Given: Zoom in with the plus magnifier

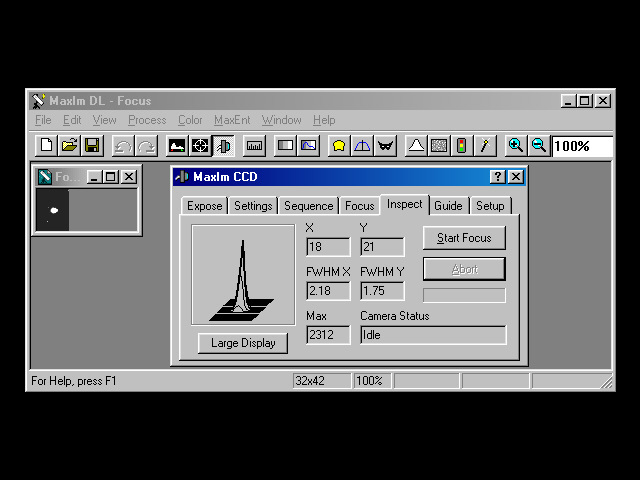Looking at the screenshot, I should click(516, 146).
